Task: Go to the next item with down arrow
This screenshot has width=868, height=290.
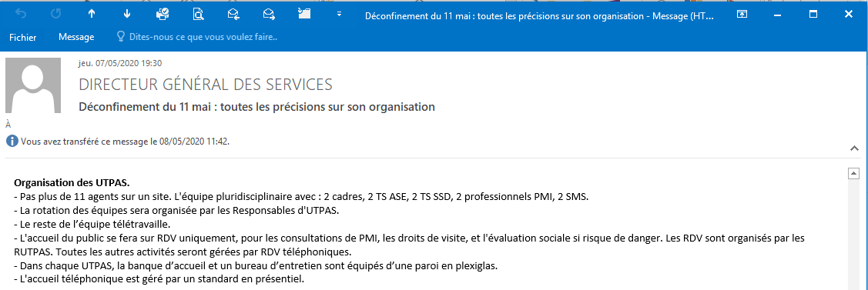Action: pyautogui.click(x=127, y=15)
